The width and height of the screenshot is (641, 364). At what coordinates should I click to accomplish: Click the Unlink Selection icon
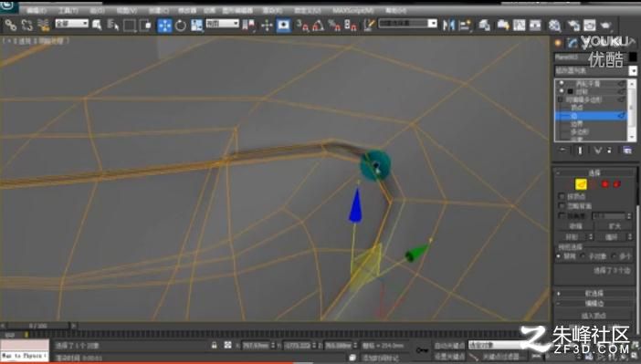tap(27, 25)
